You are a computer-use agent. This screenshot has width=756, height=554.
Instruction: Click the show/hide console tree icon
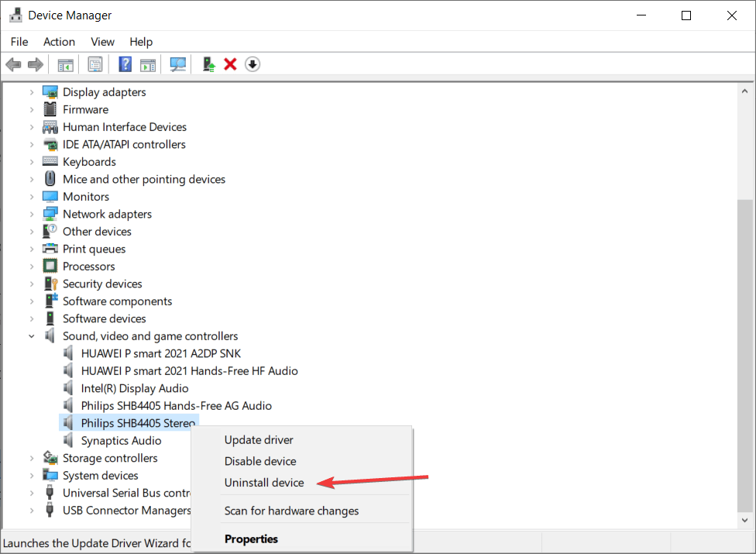[65, 64]
